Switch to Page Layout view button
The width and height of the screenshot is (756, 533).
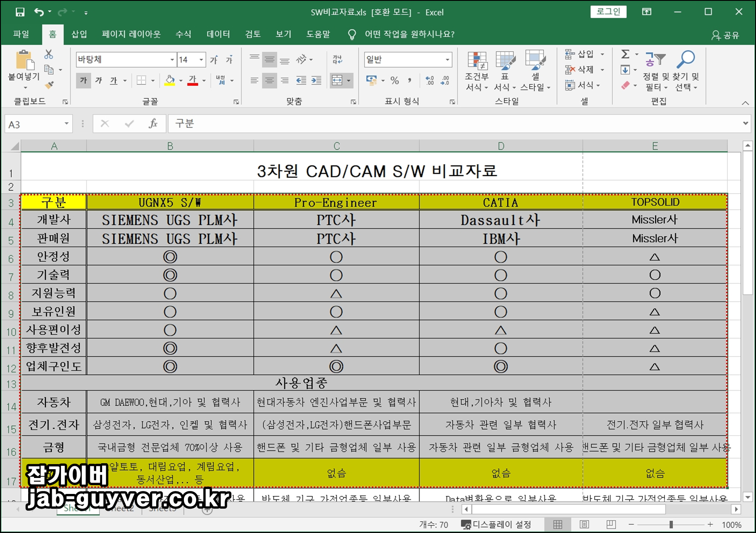[x=584, y=525]
